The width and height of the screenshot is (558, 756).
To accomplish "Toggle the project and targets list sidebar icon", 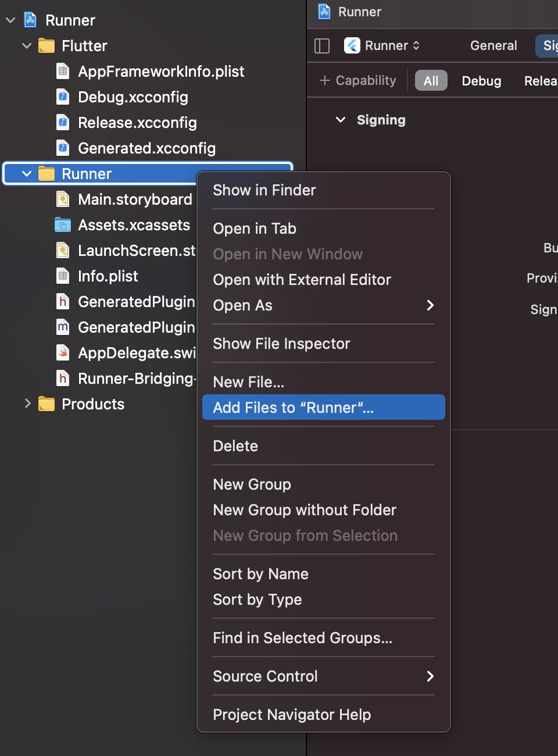I will (322, 45).
